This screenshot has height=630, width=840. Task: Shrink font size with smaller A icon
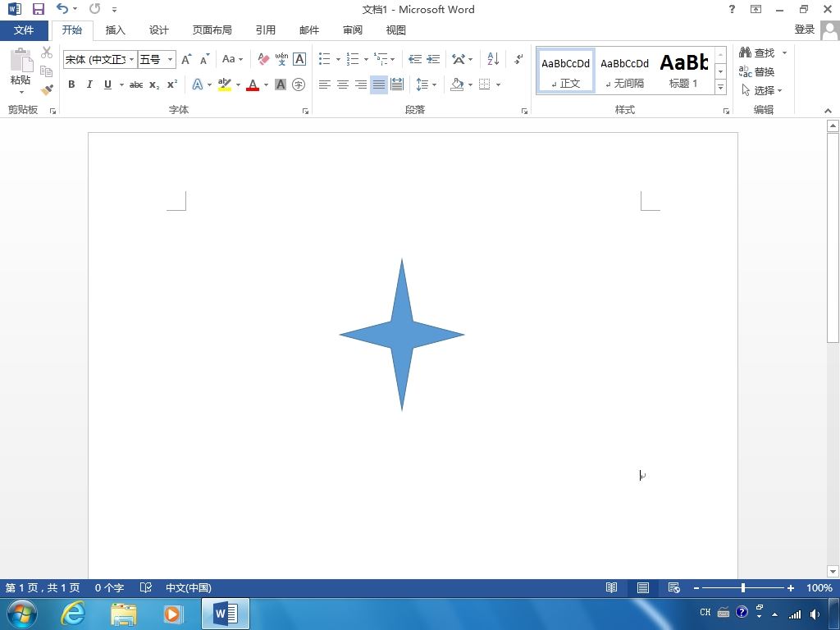tap(204, 59)
